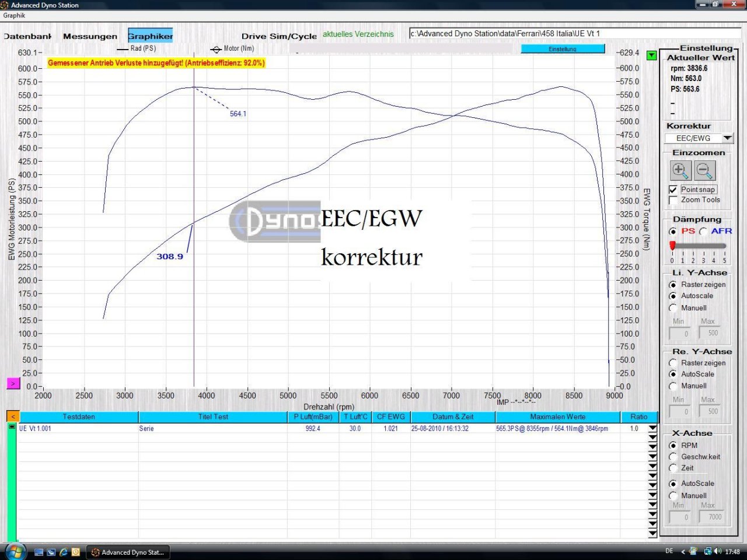Screen dimensions: 747x560
Task: Click the magenta arrow button left of the graph
Action: 13,383
